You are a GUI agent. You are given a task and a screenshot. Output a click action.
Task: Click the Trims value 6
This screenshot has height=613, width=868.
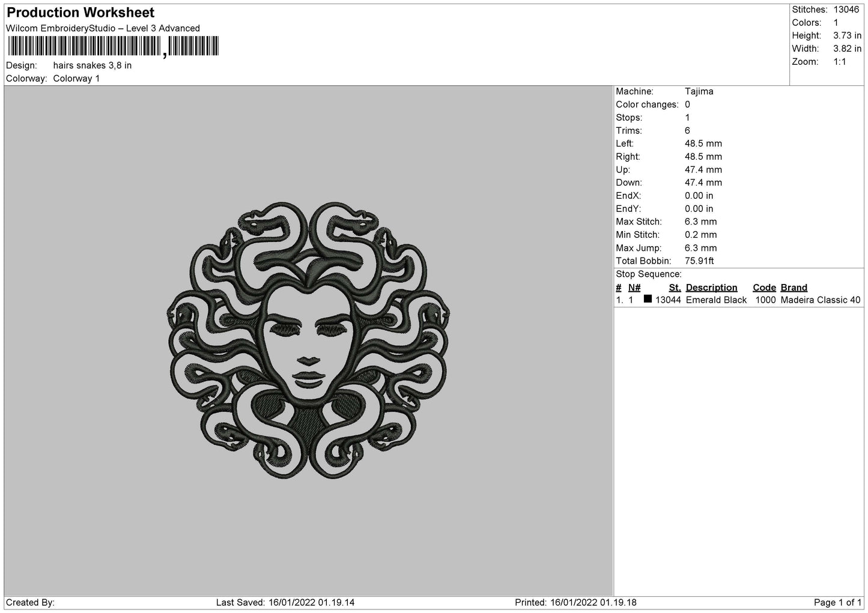coord(687,131)
